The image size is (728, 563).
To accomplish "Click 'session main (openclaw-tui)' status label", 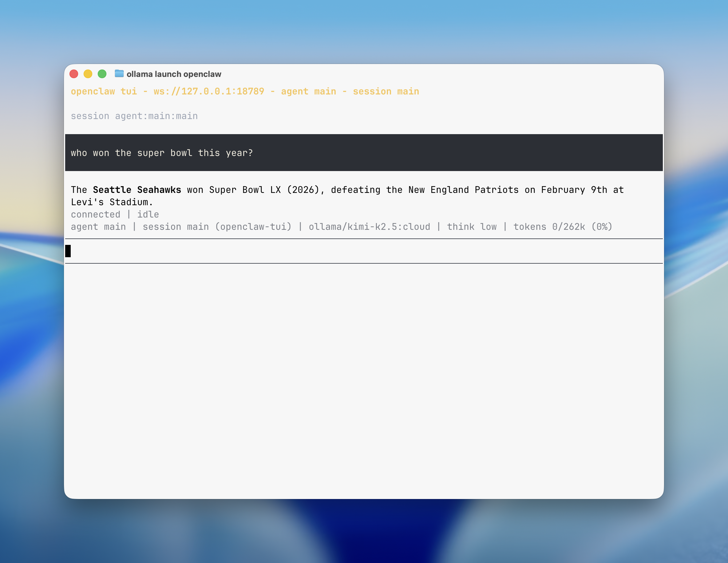I will coord(217,227).
